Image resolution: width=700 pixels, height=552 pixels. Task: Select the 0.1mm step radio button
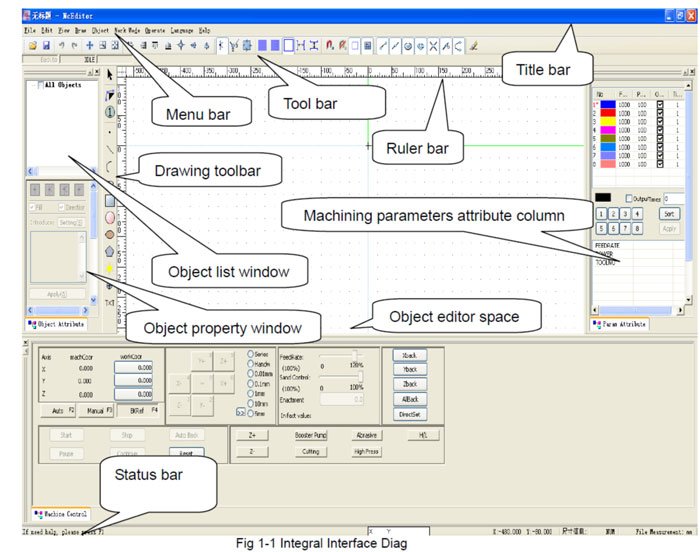coord(250,383)
